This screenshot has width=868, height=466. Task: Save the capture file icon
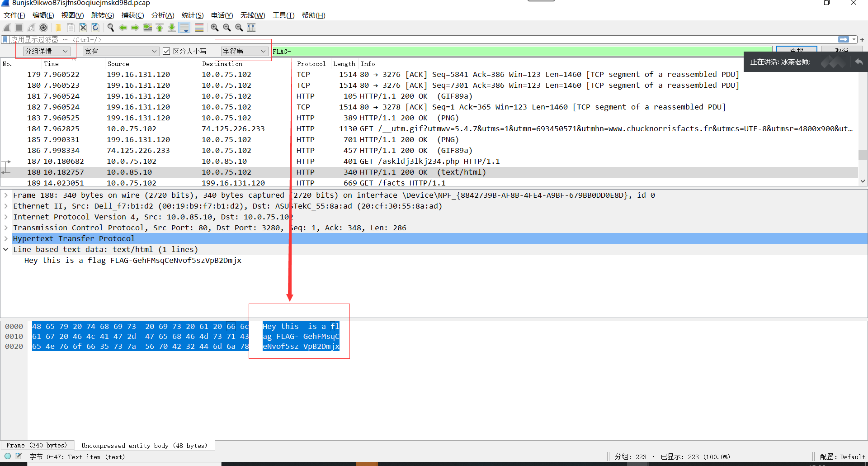coord(71,28)
